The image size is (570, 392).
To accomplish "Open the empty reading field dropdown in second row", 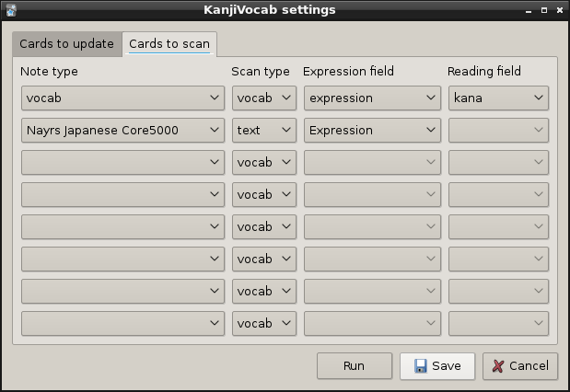I will [x=498, y=131].
